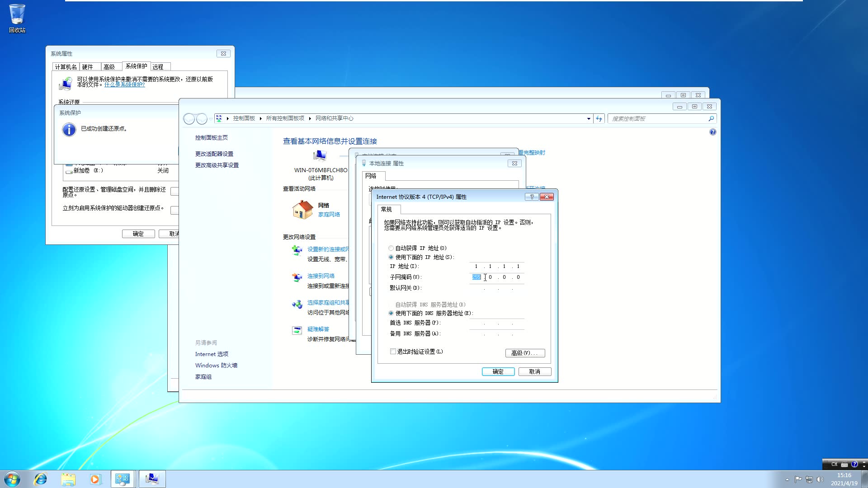The image size is (868, 488).
Task: Open the Windows Start menu orb
Action: pyautogui.click(x=12, y=479)
